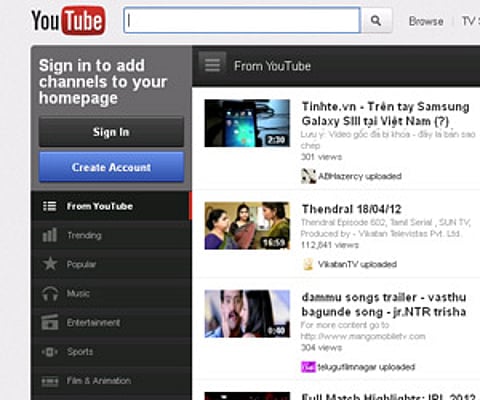The width and height of the screenshot is (480, 400).
Task: Select Sports category in sidebar
Action: click(x=111, y=352)
